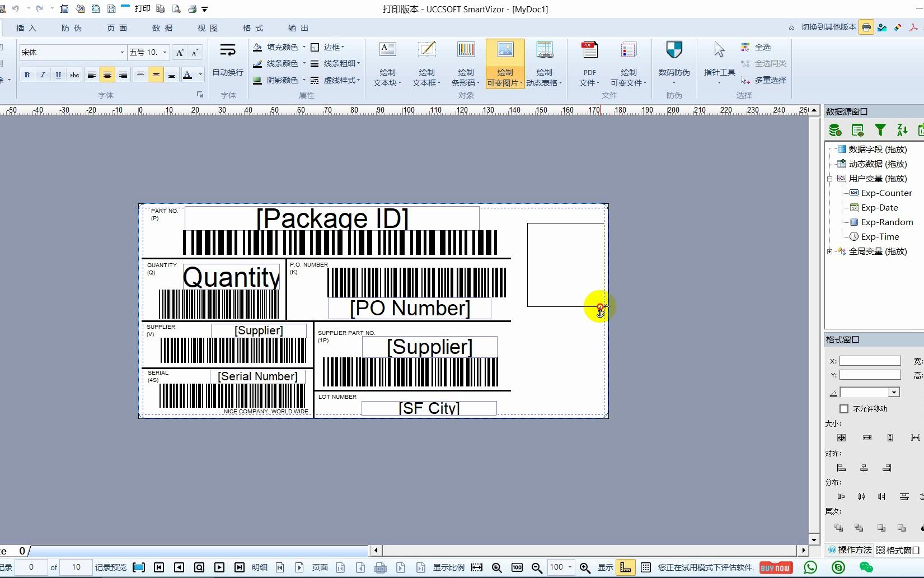Image resolution: width=924 pixels, height=578 pixels.
Task: Open the font name 宋体 dropdown
Action: [x=122, y=53]
